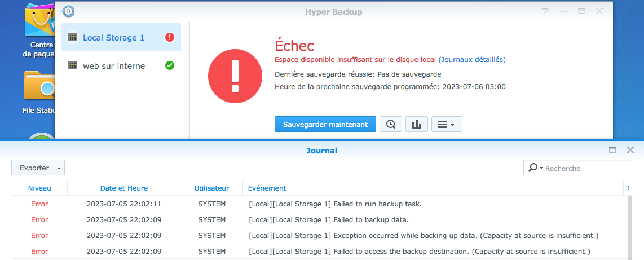
Task: Click the help question mark in Hyper Backup
Action: (545, 11)
